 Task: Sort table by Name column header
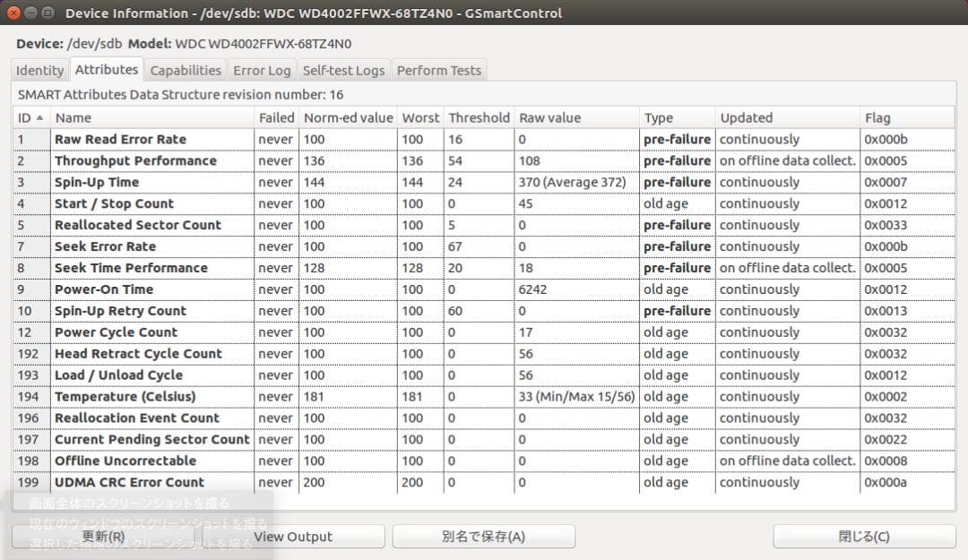[x=152, y=117]
